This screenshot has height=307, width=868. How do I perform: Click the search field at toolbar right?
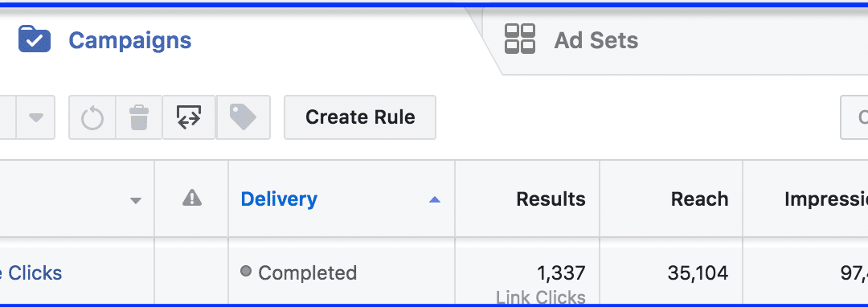click(x=854, y=117)
